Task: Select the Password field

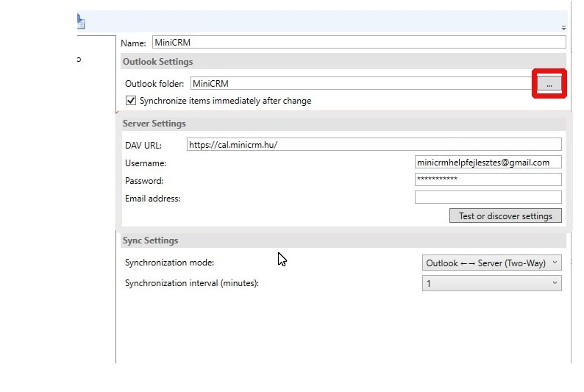Action: pos(488,179)
